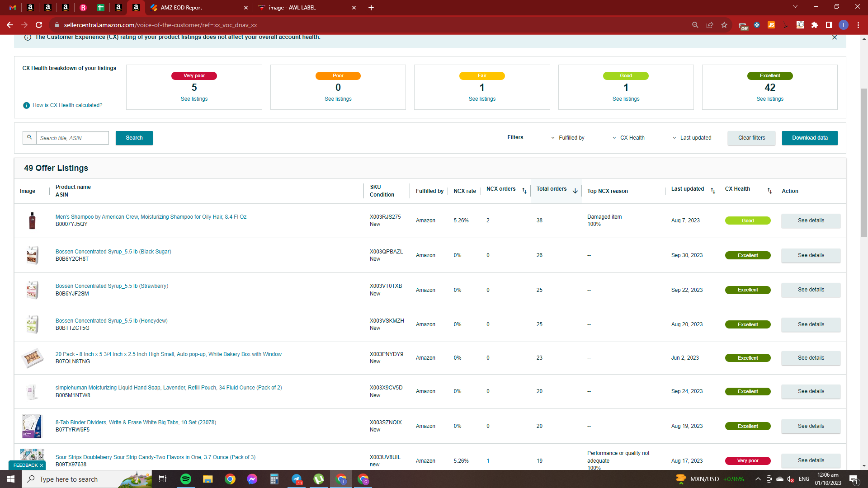Sort the table by CX Health column
The height and width of the screenshot is (488, 868).
(769, 191)
